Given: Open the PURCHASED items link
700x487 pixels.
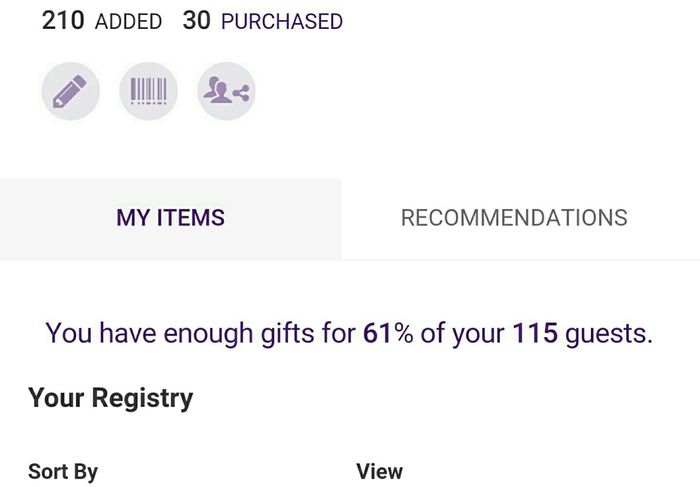Looking at the screenshot, I should (x=281, y=22).
